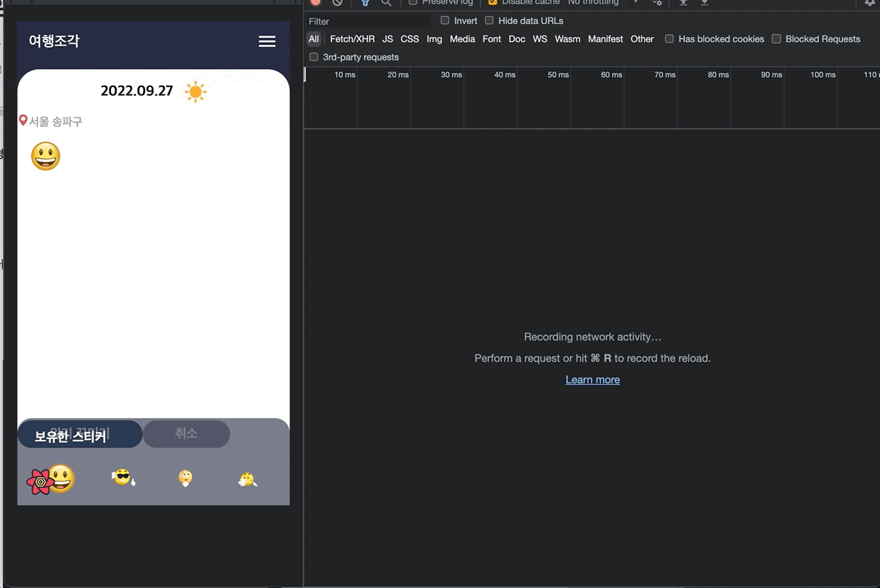Filter requests by WS
880x588 pixels.
[x=540, y=39]
